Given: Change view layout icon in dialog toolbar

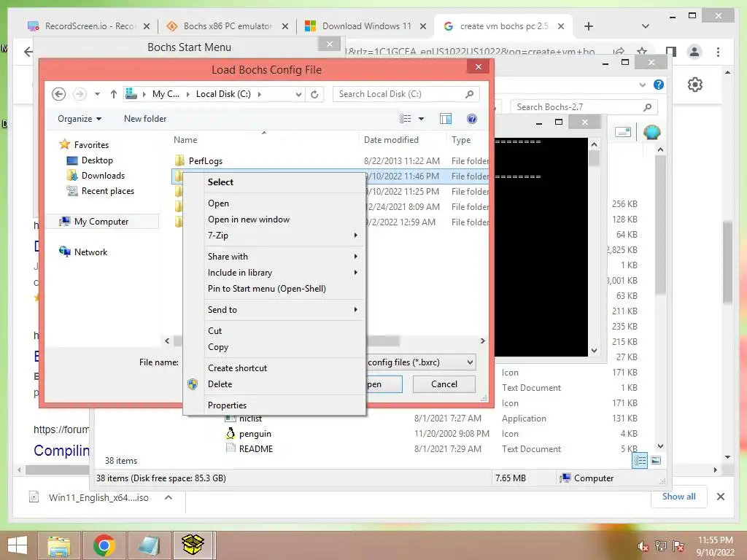Looking at the screenshot, I should [406, 119].
